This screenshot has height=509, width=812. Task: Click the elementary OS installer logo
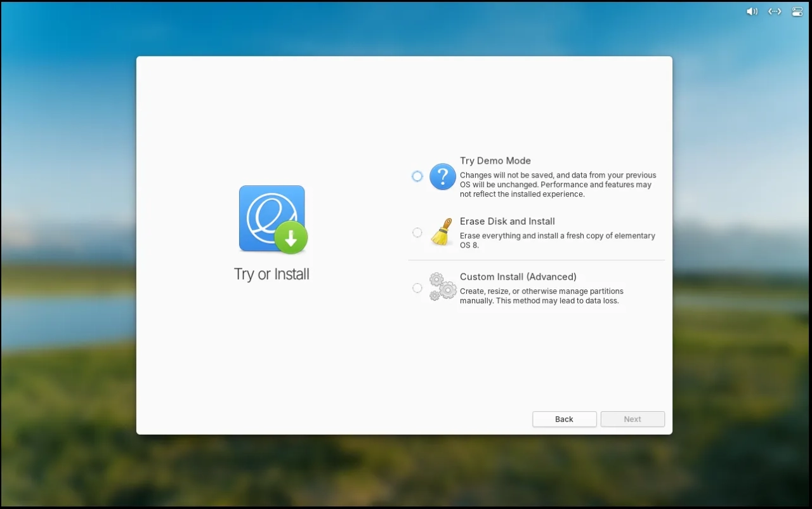click(x=273, y=220)
